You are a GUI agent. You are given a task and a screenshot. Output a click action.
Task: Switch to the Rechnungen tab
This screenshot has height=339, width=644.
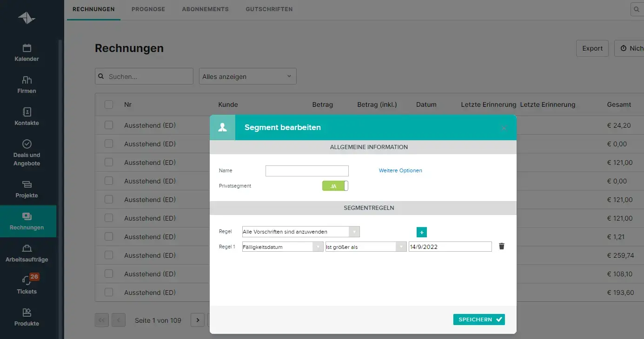pos(93,9)
